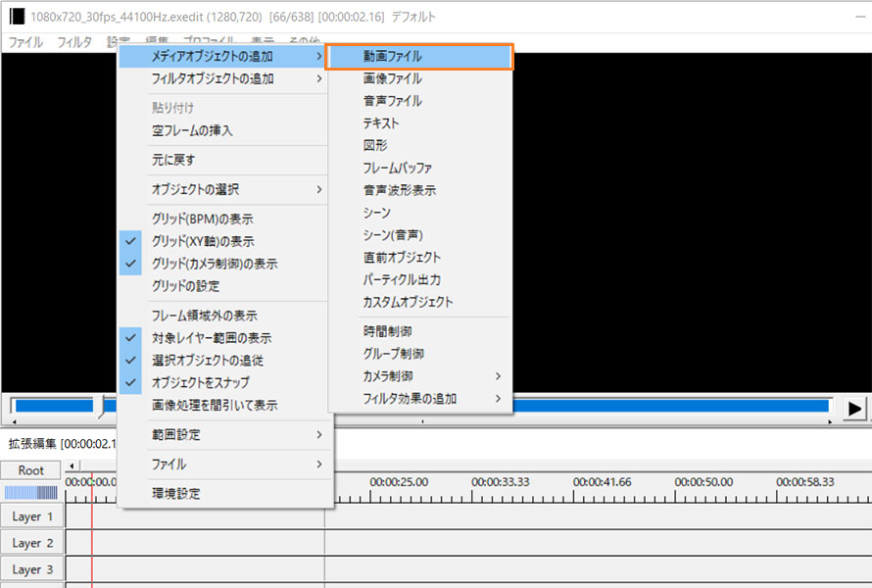Click the Layer 1 button
This screenshot has width=872, height=588.
pos(32,516)
